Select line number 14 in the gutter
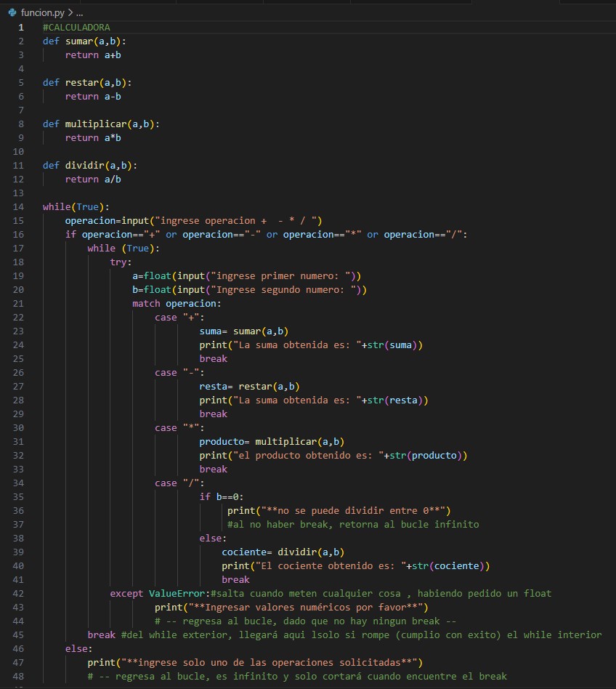This screenshot has width=616, height=689. [18, 206]
